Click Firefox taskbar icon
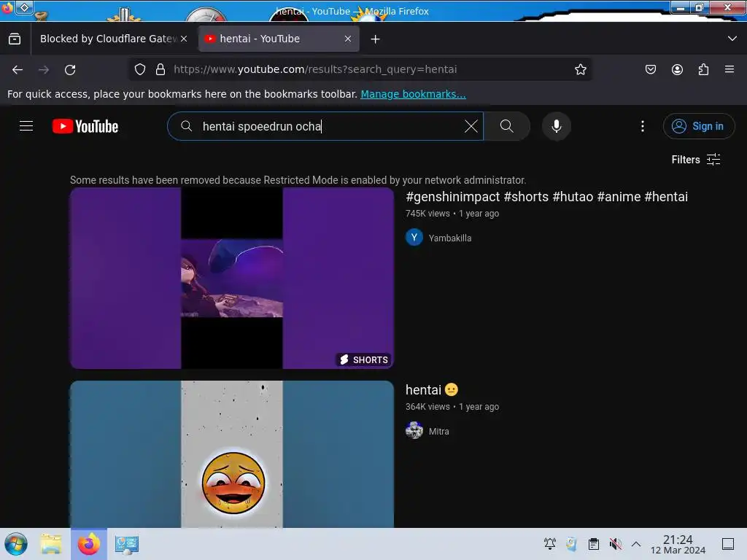Viewport: 747px width, 560px height. 89,544
